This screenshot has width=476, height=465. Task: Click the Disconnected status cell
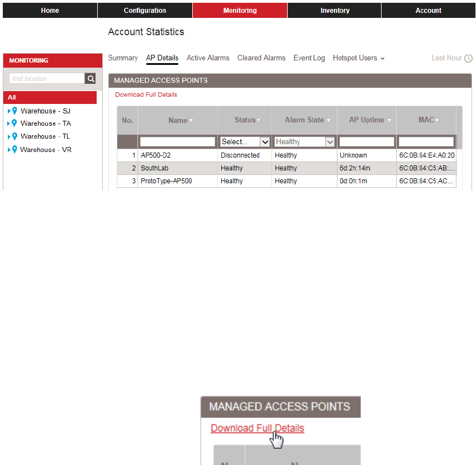[240, 155]
